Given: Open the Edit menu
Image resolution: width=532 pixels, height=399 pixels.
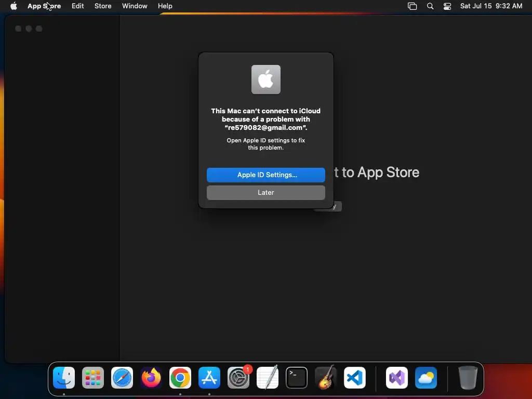Looking at the screenshot, I should [78, 6].
